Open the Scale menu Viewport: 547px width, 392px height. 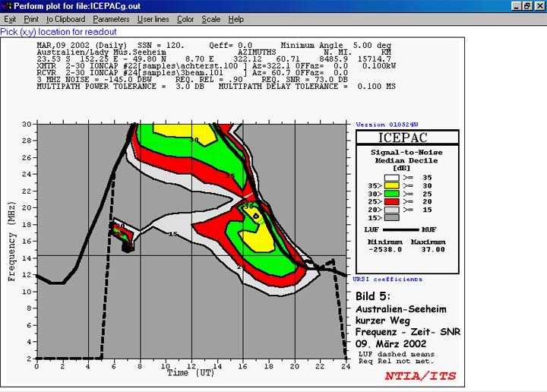click(211, 18)
